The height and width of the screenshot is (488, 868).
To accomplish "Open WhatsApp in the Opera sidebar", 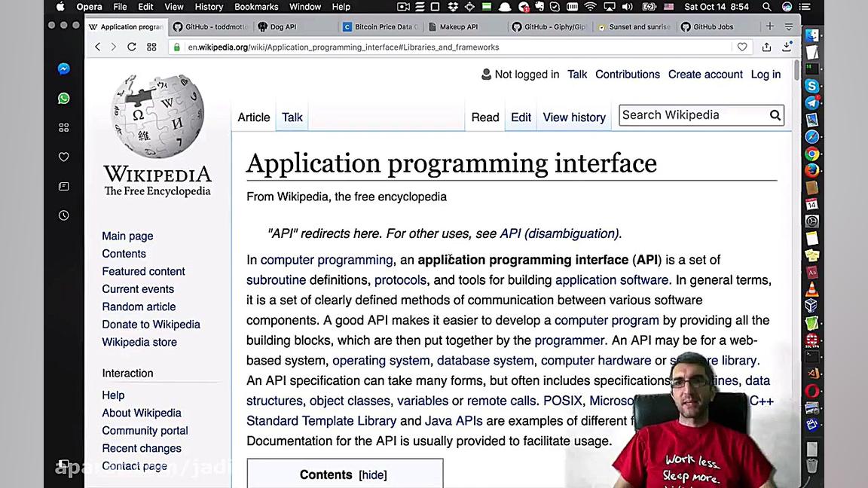I will pyautogui.click(x=64, y=98).
